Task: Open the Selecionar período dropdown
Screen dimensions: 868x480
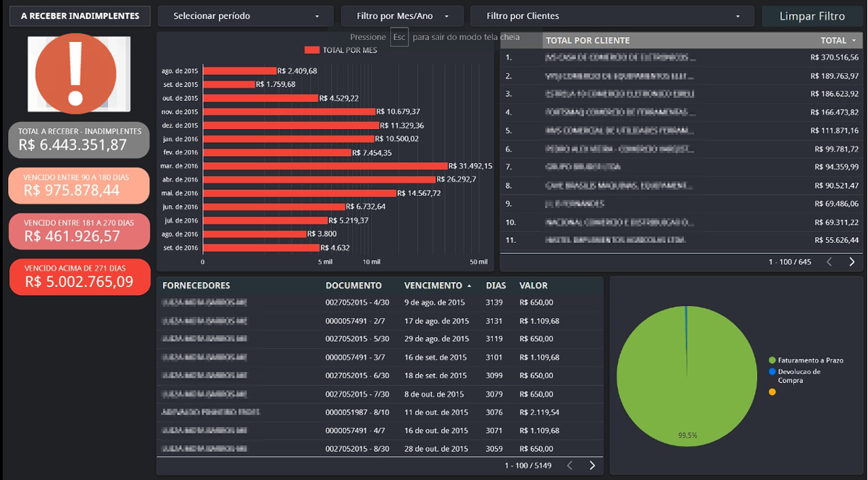Action: click(x=246, y=16)
